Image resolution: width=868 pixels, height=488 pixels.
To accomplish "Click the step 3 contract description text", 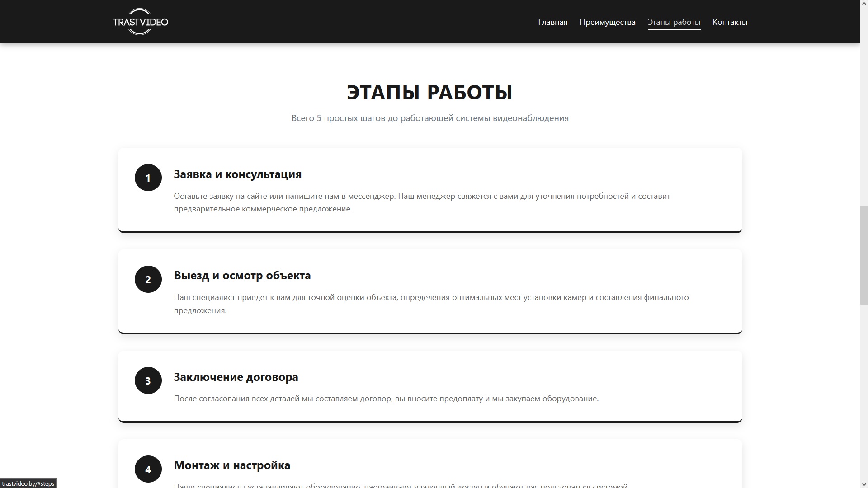I will tap(386, 399).
